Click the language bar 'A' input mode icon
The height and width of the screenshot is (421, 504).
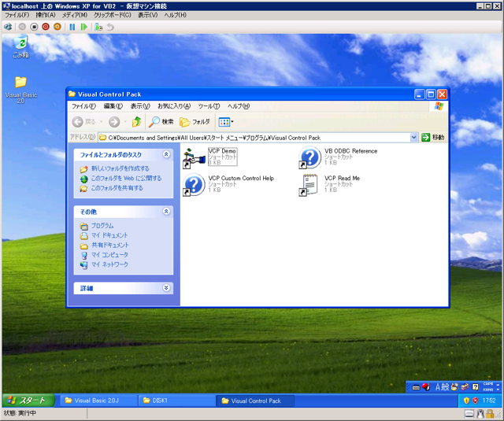(x=438, y=387)
